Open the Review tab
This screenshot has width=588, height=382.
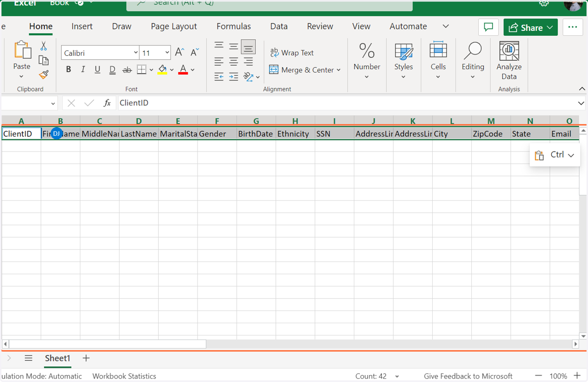pyautogui.click(x=320, y=26)
